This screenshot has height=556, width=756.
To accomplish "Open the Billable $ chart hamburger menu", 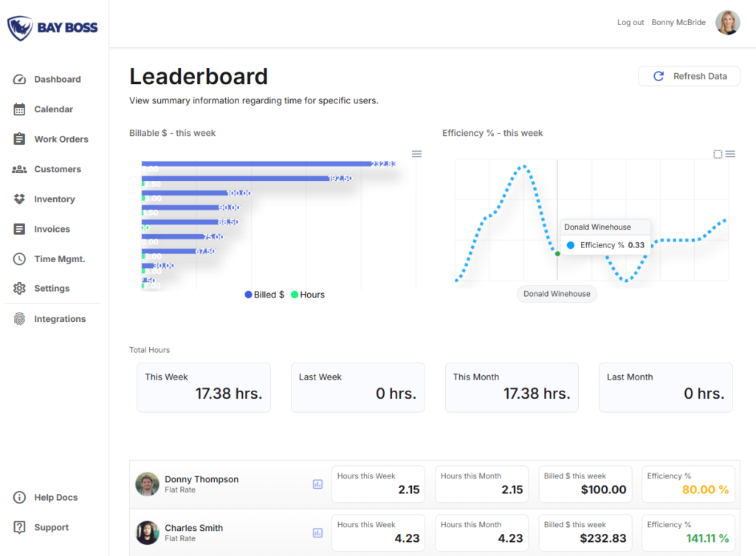I will 417,154.
